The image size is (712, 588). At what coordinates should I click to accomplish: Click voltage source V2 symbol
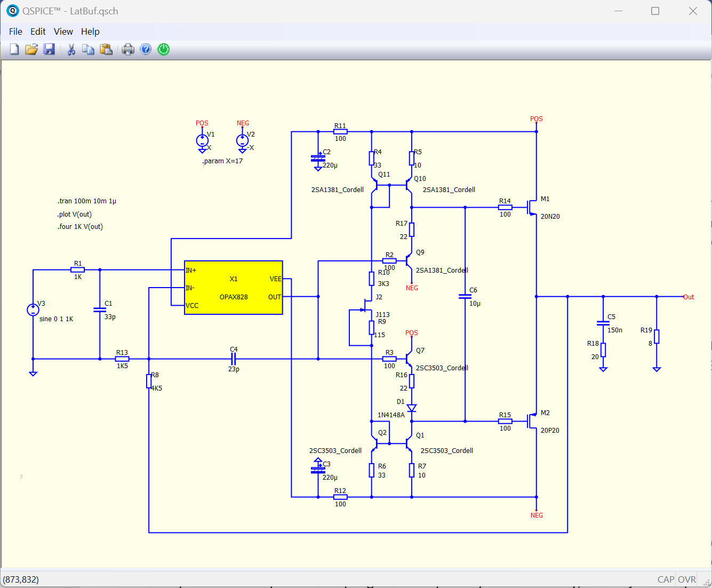243,141
